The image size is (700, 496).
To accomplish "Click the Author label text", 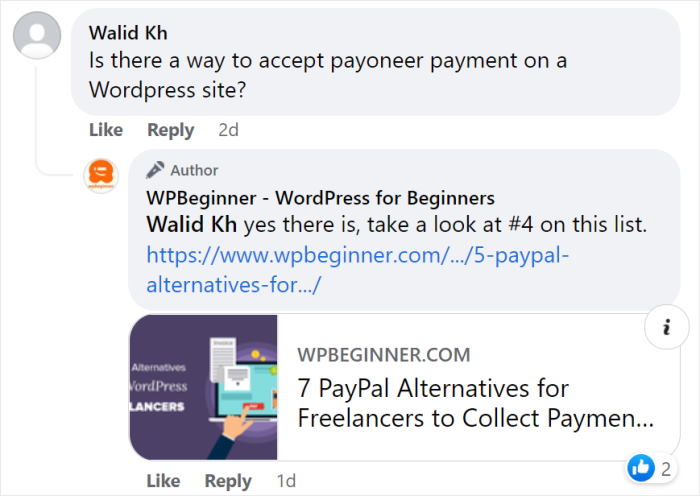I will point(194,170).
